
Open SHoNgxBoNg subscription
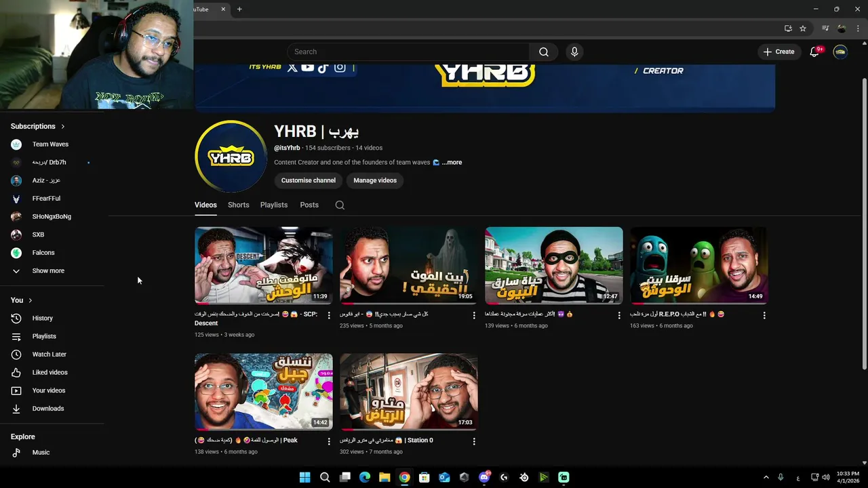click(52, 217)
